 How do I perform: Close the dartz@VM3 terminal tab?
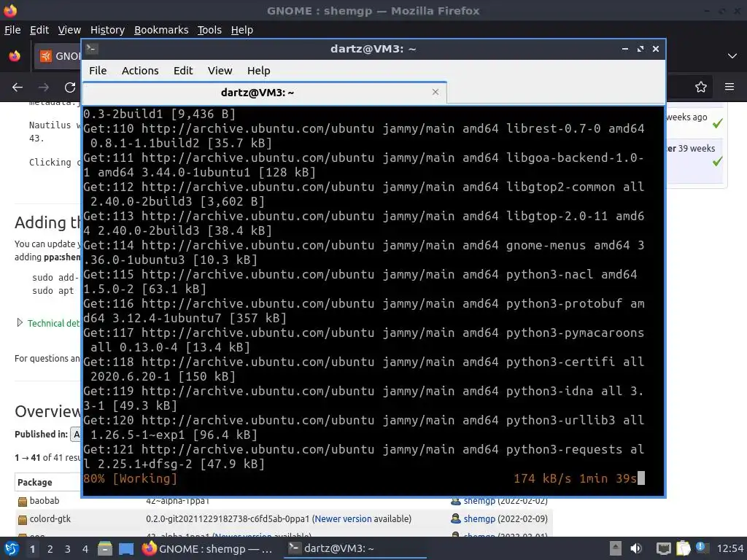(435, 92)
